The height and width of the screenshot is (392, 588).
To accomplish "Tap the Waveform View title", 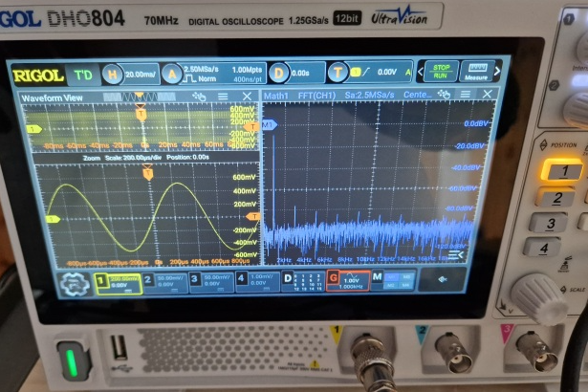I will coord(52,98).
